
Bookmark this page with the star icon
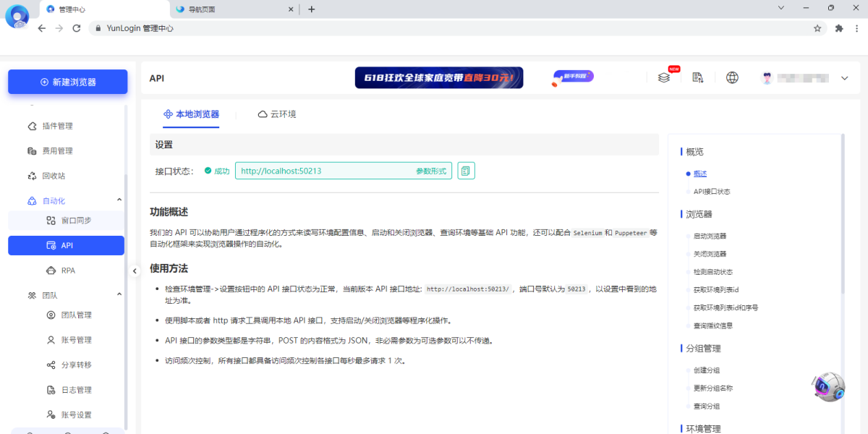(x=817, y=29)
